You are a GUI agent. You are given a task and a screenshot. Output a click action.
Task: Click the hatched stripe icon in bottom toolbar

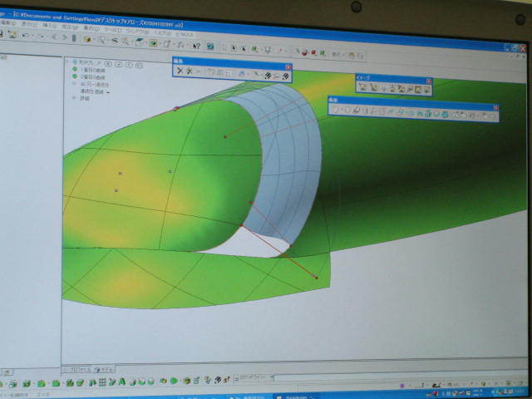tap(218, 379)
